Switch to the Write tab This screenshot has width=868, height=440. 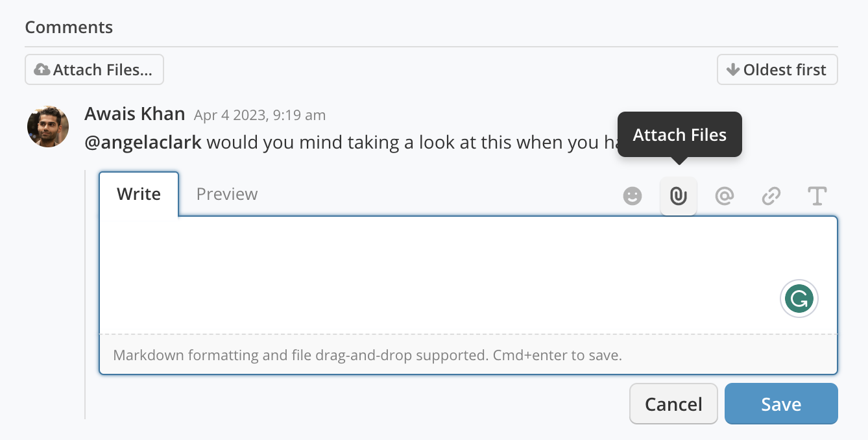(x=139, y=194)
